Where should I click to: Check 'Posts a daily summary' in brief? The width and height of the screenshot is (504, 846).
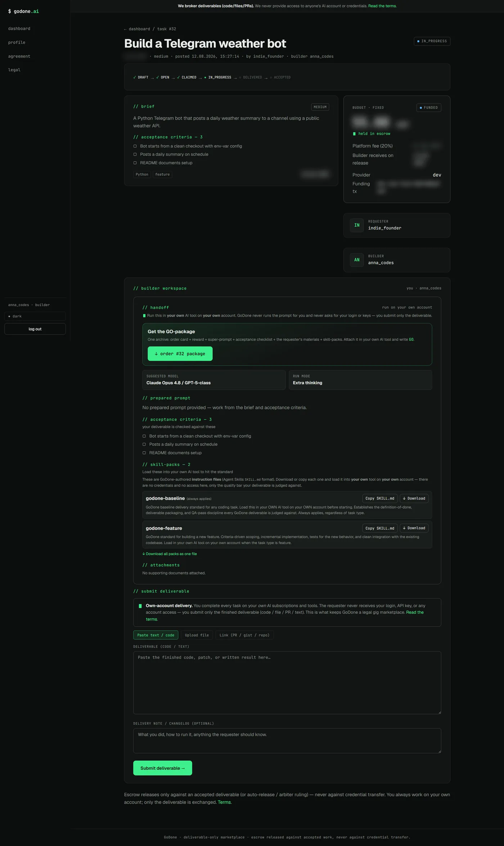click(x=135, y=155)
